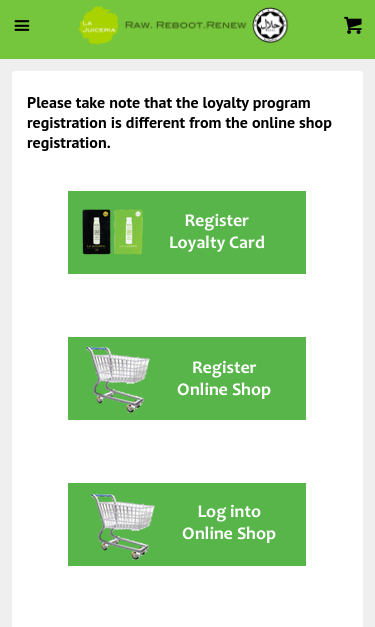The width and height of the screenshot is (375, 627).
Task: Tap the black loyalty card image
Action: click(96, 232)
